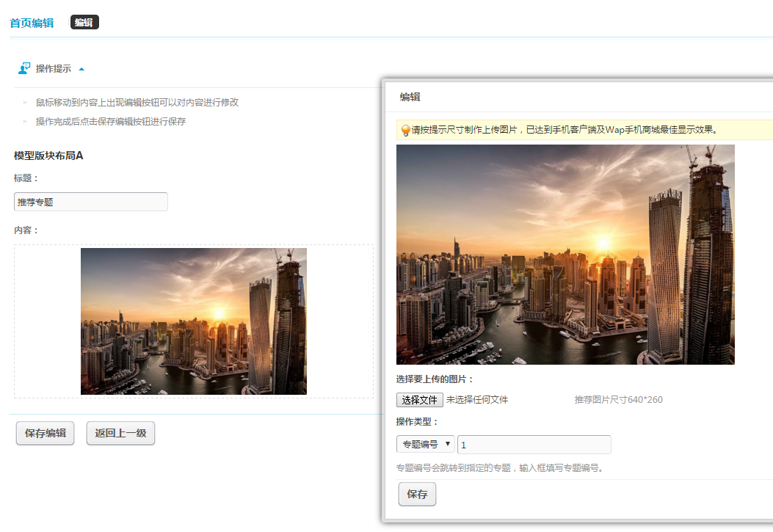Click the 内容： label
The height and width of the screenshot is (532, 773).
tap(26, 230)
